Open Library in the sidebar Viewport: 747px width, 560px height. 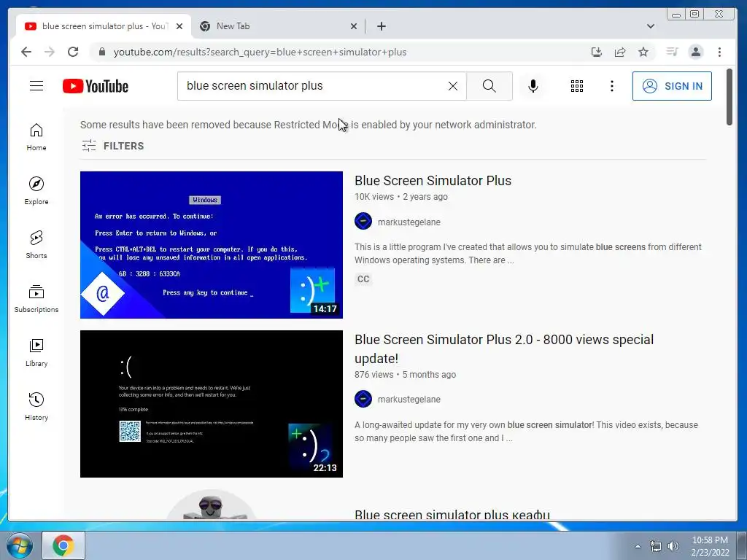[x=36, y=352]
